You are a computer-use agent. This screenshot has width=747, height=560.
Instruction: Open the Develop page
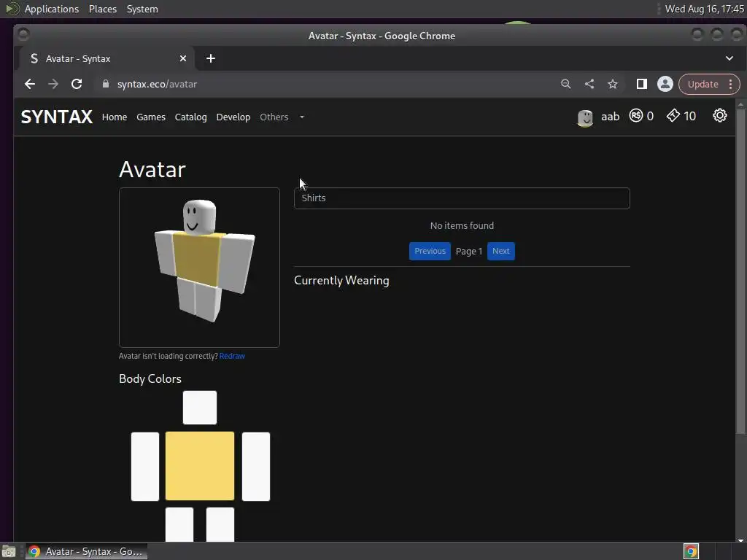(233, 117)
